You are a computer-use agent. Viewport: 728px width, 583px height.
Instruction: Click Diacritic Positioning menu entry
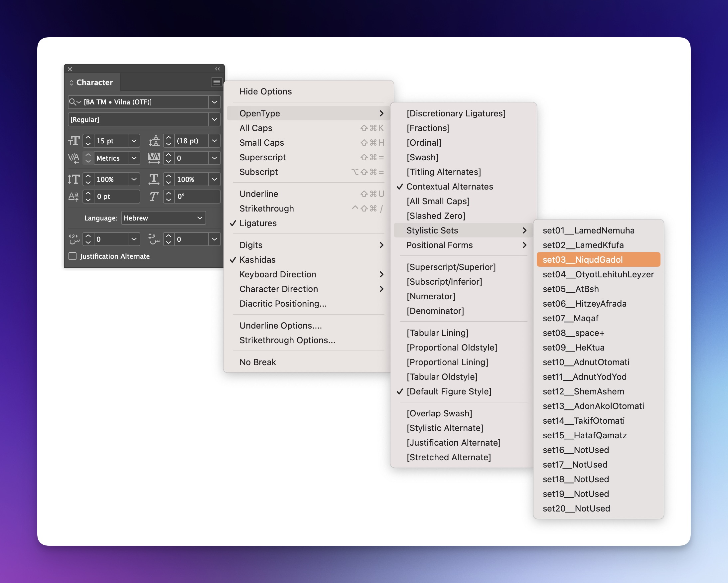283,304
